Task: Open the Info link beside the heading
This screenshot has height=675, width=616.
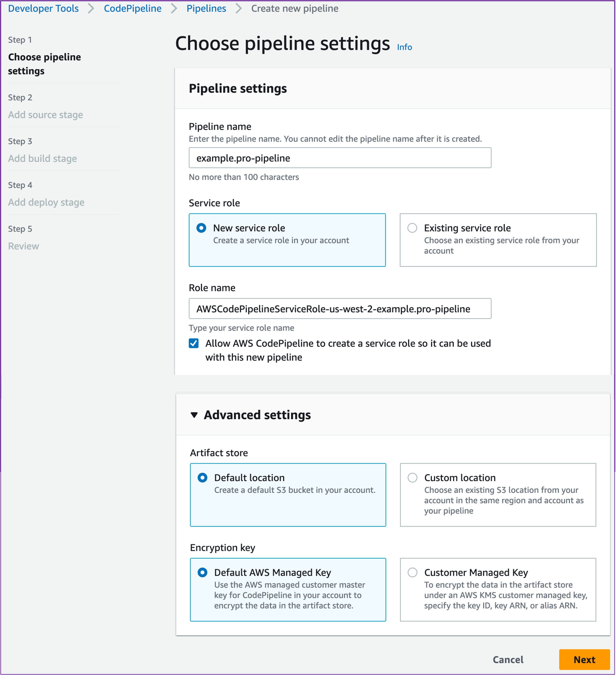Action: [404, 47]
